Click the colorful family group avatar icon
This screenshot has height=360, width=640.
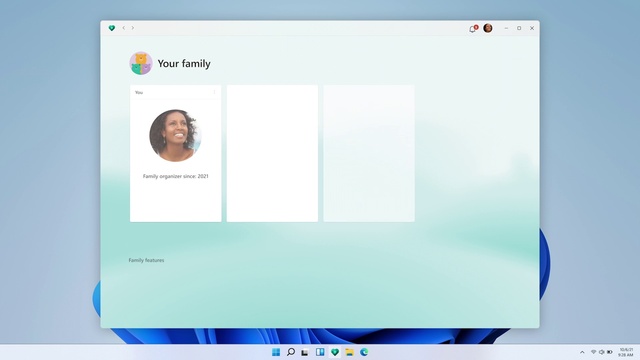(x=141, y=63)
